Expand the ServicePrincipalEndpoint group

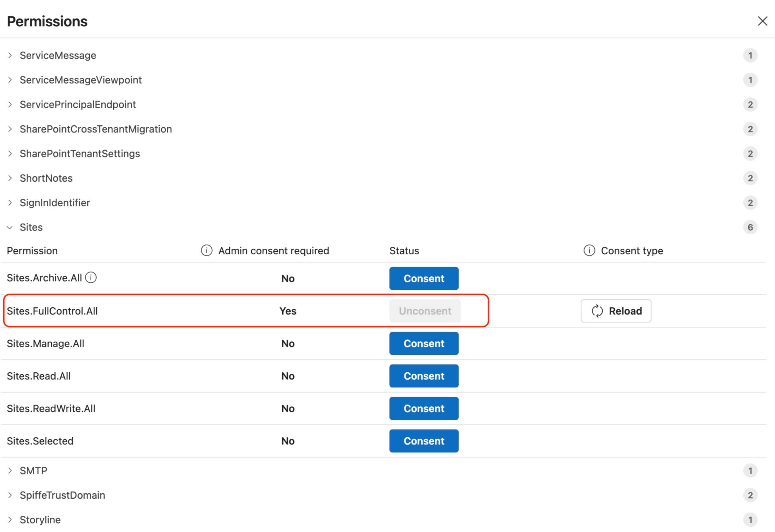(10, 104)
